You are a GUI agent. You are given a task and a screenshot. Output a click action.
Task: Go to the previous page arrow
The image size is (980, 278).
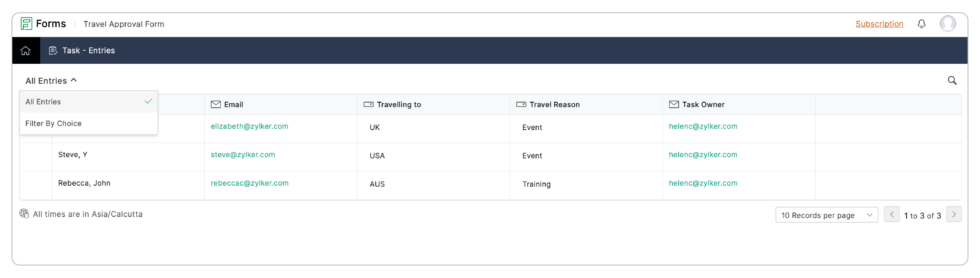(892, 215)
